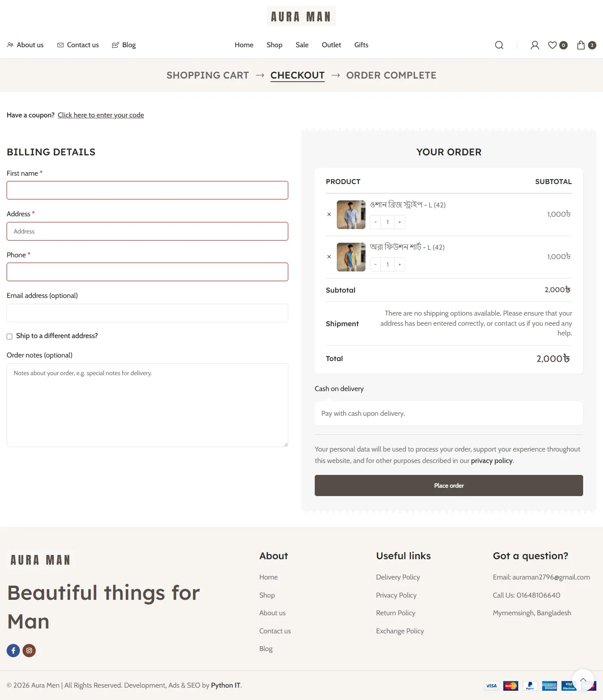This screenshot has width=603, height=700.
Task: Enable Ship to a different address
Action: coord(9,336)
